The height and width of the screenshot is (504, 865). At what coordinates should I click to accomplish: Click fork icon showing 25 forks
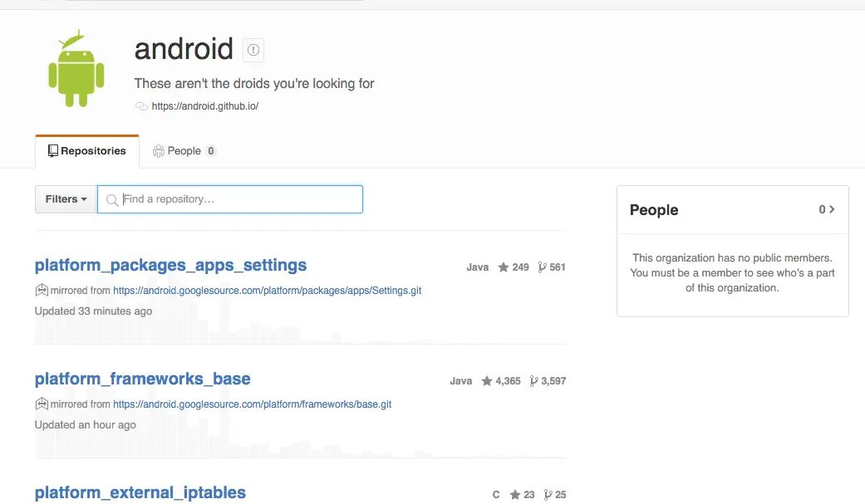[548, 495]
